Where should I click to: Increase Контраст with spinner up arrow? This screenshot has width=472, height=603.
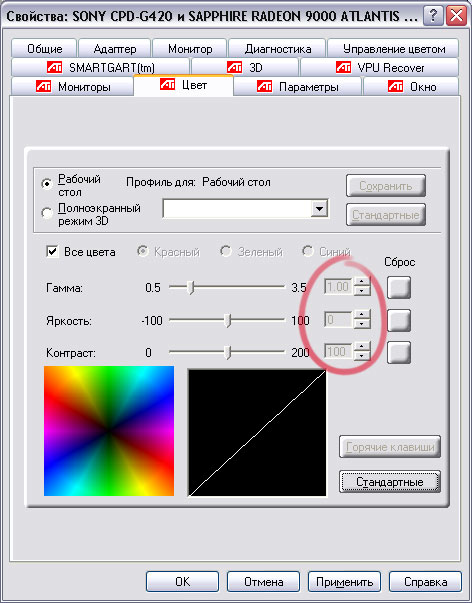[x=362, y=347]
